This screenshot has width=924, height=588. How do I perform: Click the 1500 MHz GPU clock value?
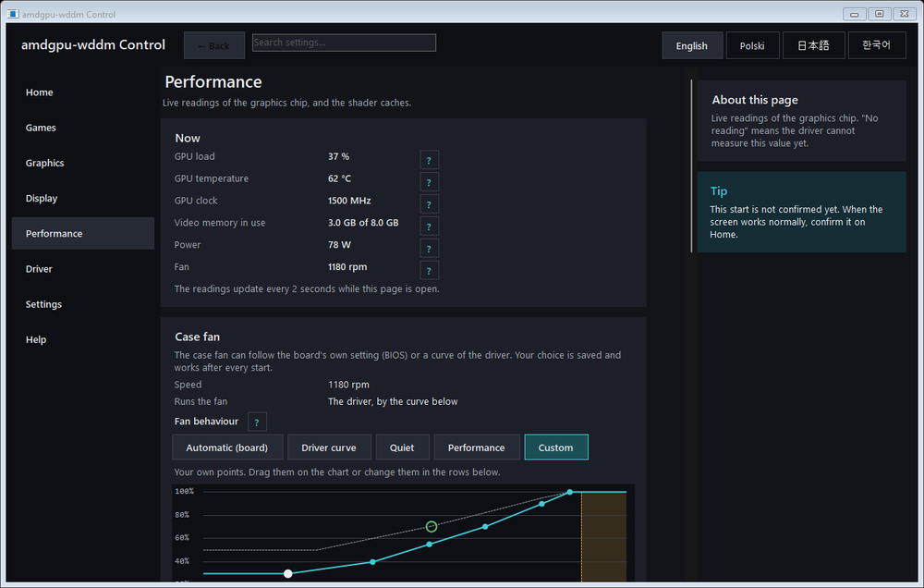coord(349,201)
